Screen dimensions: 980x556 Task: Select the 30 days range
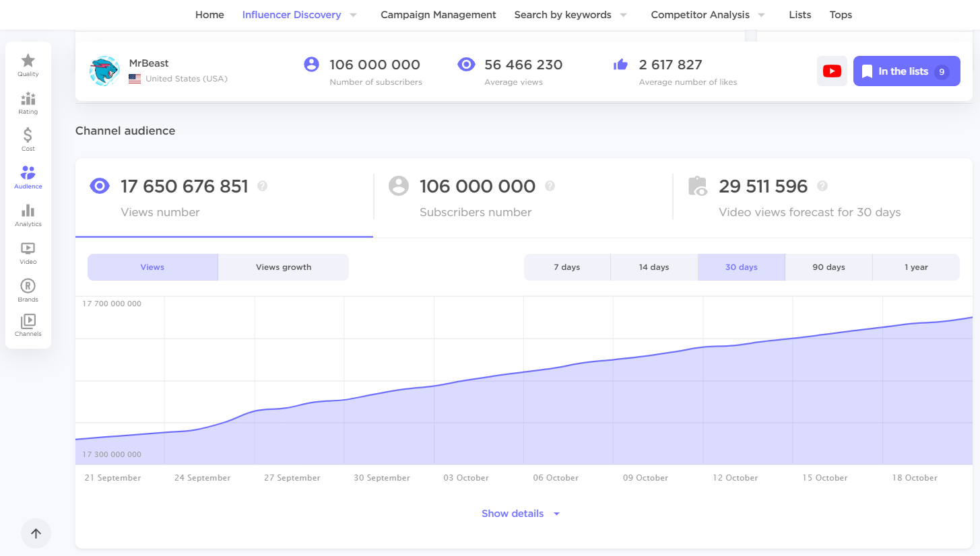point(742,267)
